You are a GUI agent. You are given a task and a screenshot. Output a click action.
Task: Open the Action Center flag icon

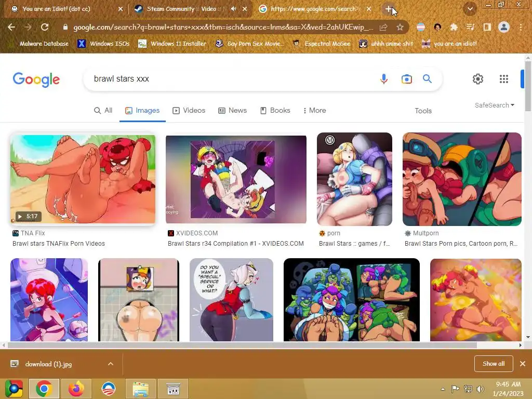pyautogui.click(x=455, y=389)
